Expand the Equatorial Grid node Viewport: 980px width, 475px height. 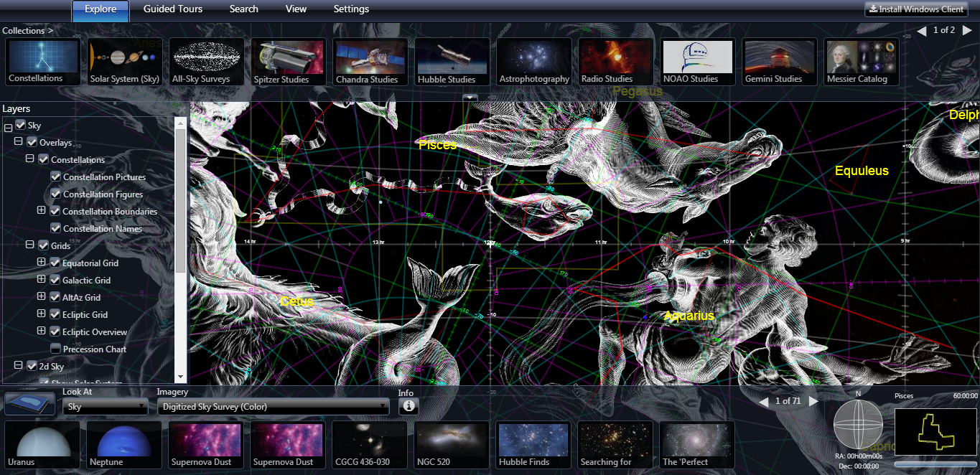tap(41, 262)
